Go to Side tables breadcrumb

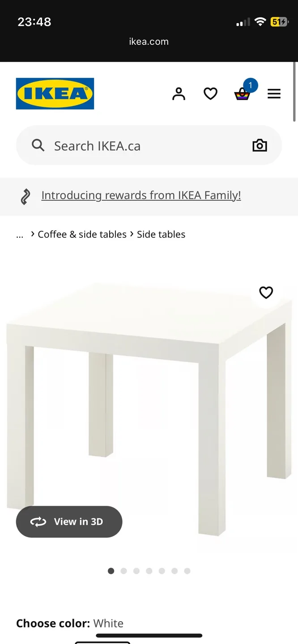click(161, 234)
